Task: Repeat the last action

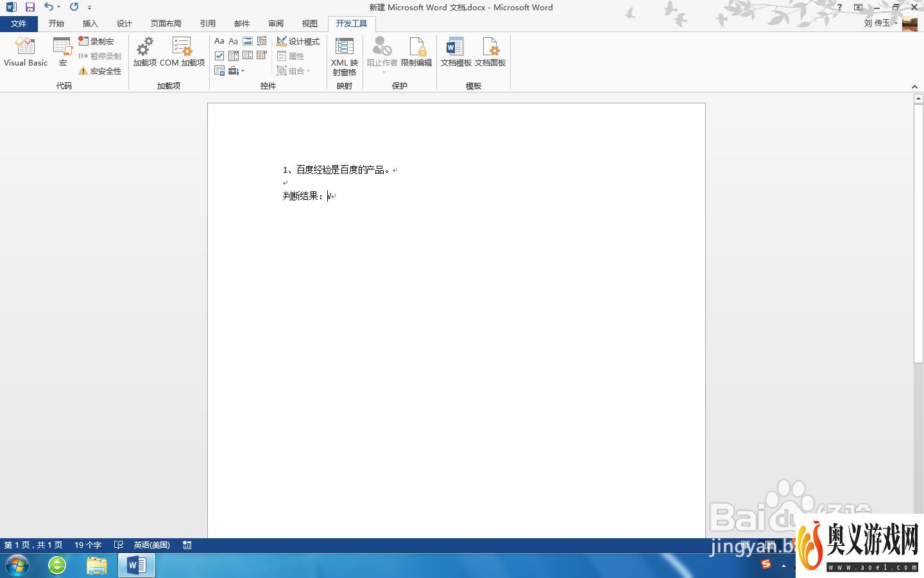Action: click(74, 7)
